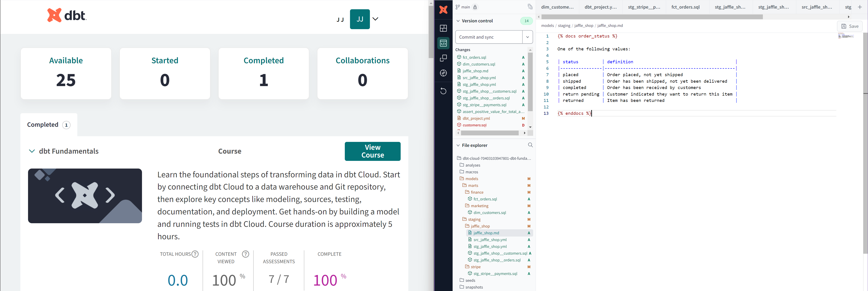868x291 pixels.
Task: Open the compass Explore icon in the sidebar
Action: click(443, 73)
